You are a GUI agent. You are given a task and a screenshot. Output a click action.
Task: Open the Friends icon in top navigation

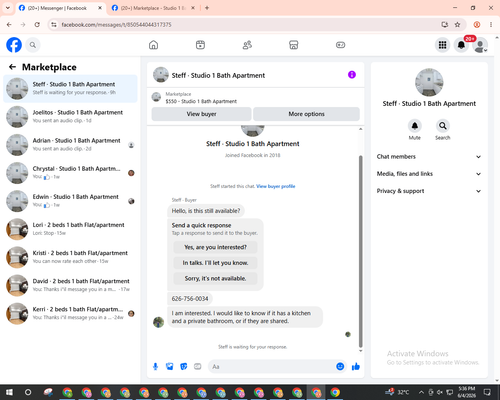[247, 45]
